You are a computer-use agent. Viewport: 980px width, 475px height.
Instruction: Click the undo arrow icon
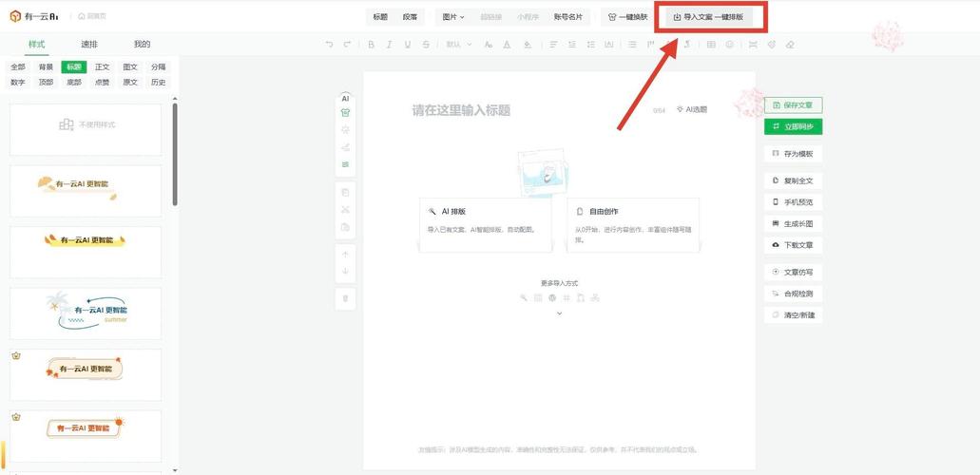coord(330,45)
